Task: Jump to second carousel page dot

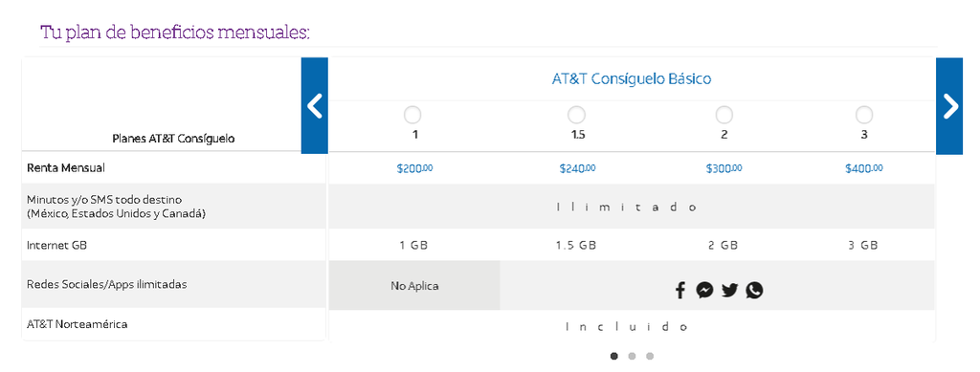Action: pos(632,357)
